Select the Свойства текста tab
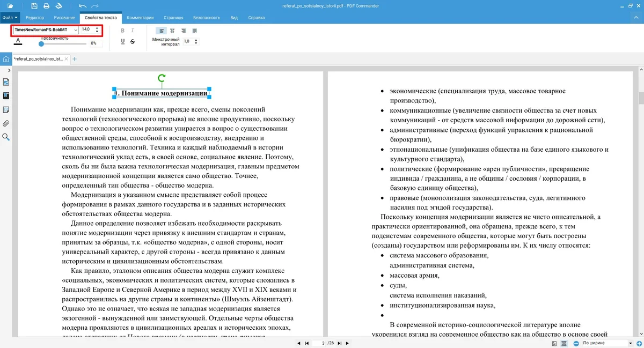644x348 pixels. pyautogui.click(x=101, y=18)
